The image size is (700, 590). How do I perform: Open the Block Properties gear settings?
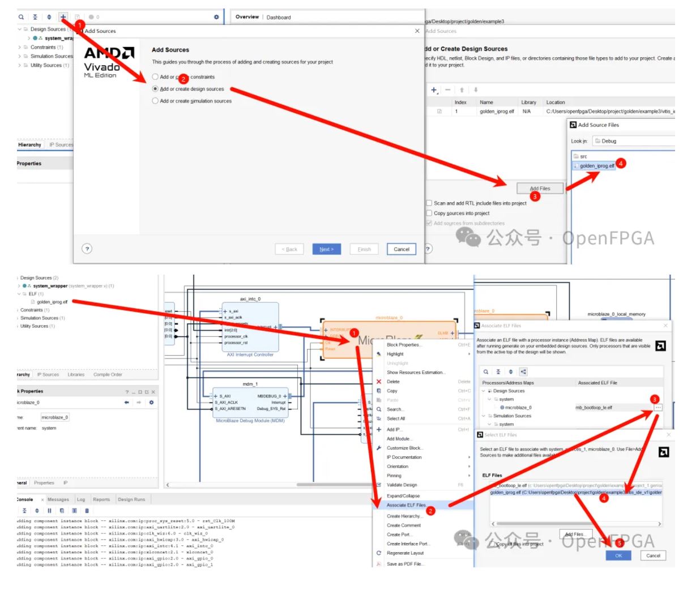tap(151, 402)
